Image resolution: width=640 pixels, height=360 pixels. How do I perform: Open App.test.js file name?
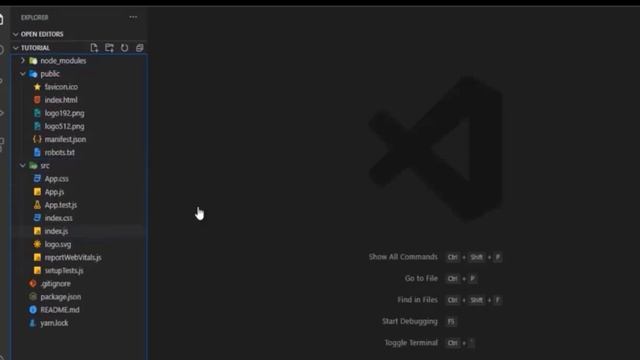61,205
